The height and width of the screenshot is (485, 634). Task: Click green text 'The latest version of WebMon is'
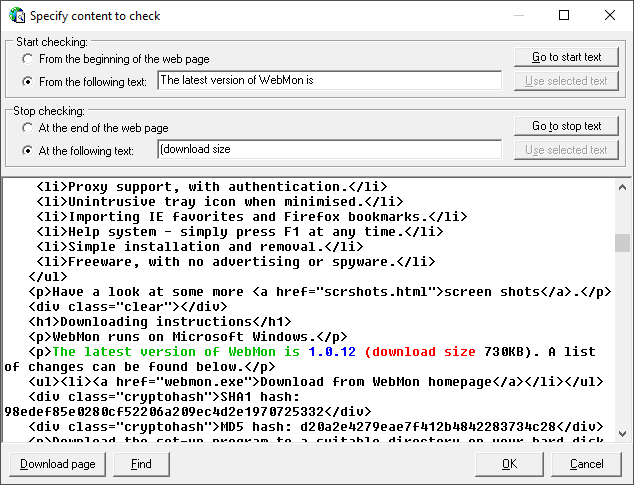click(x=176, y=352)
